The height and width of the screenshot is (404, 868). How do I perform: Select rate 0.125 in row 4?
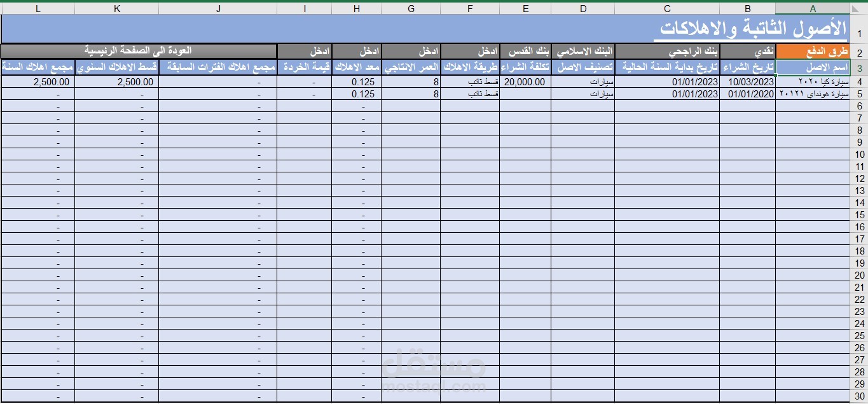(x=356, y=81)
